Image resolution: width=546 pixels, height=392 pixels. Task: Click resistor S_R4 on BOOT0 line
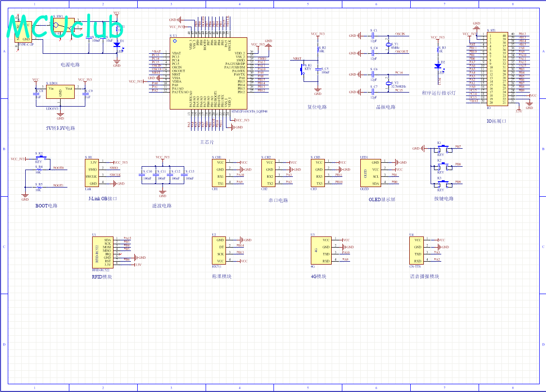point(39,170)
